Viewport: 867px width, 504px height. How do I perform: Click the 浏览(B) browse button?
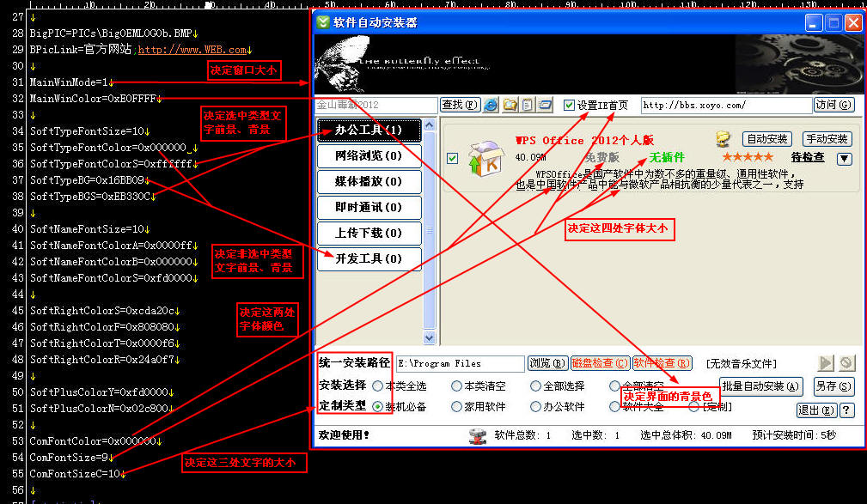click(546, 363)
